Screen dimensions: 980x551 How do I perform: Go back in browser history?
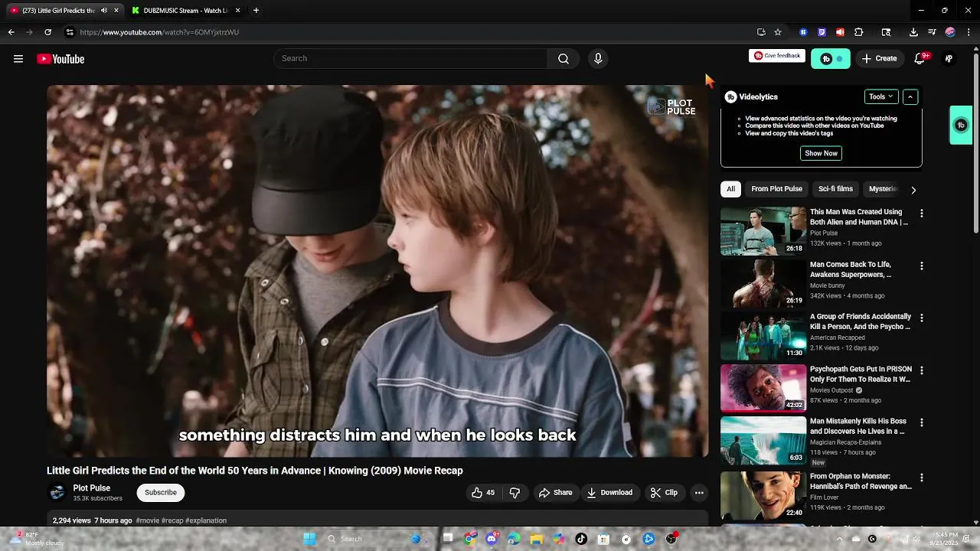(x=11, y=32)
